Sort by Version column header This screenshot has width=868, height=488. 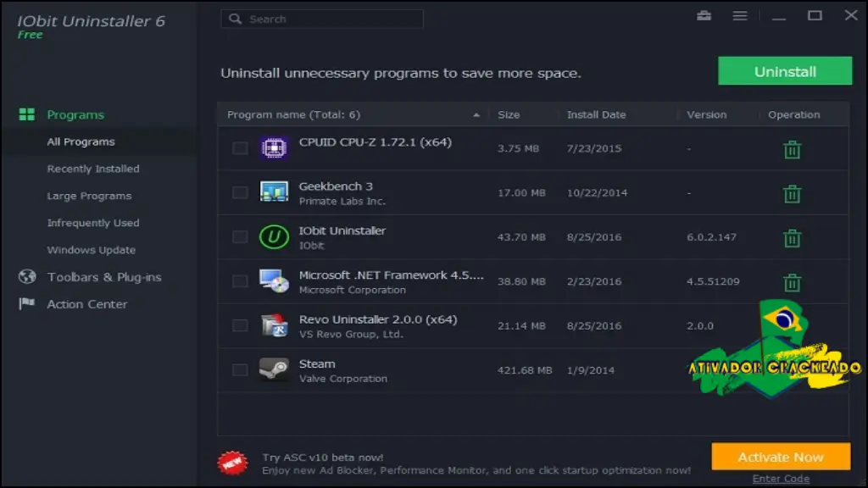[x=706, y=114]
